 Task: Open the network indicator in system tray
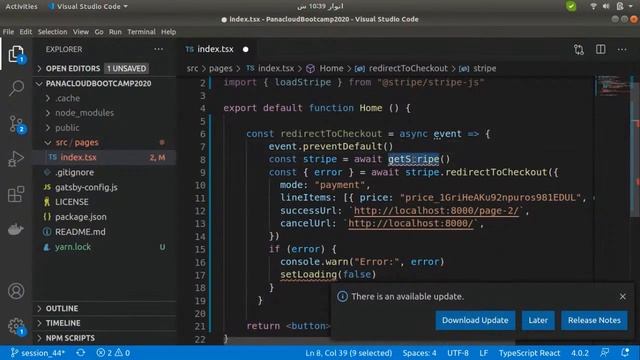pyautogui.click(x=593, y=6)
